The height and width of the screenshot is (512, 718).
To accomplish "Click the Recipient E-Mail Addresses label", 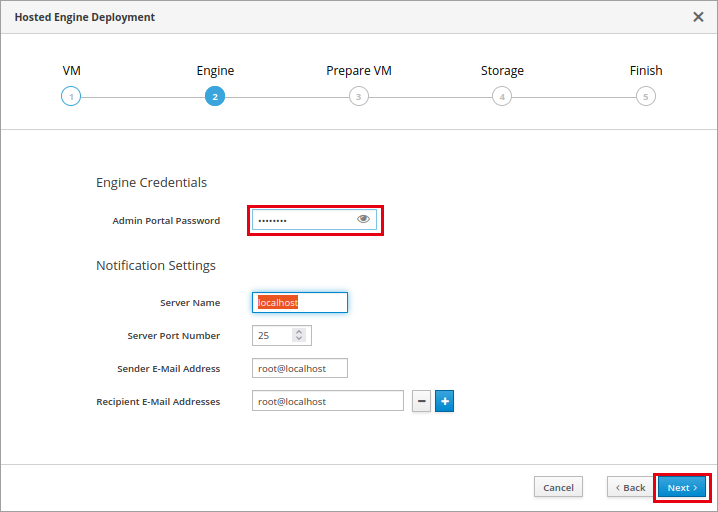I will tap(158, 402).
